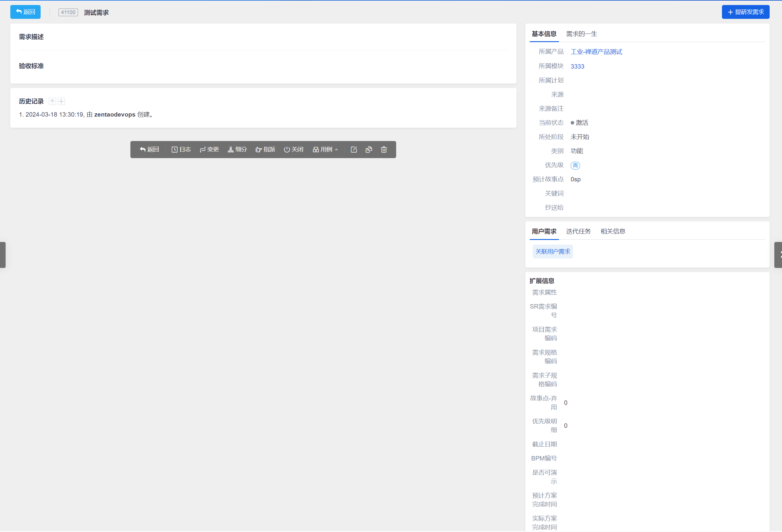
Task: Click the 指派 assign action
Action: pos(265,150)
